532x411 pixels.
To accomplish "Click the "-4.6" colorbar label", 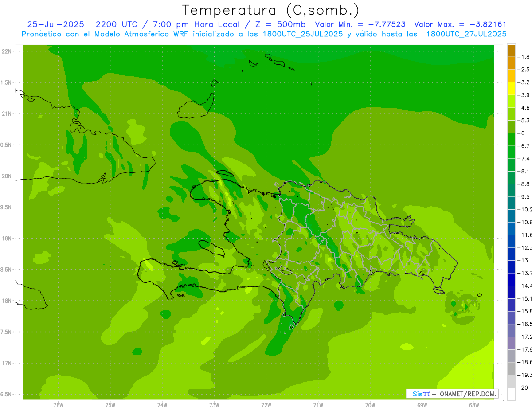I will tap(524, 108).
